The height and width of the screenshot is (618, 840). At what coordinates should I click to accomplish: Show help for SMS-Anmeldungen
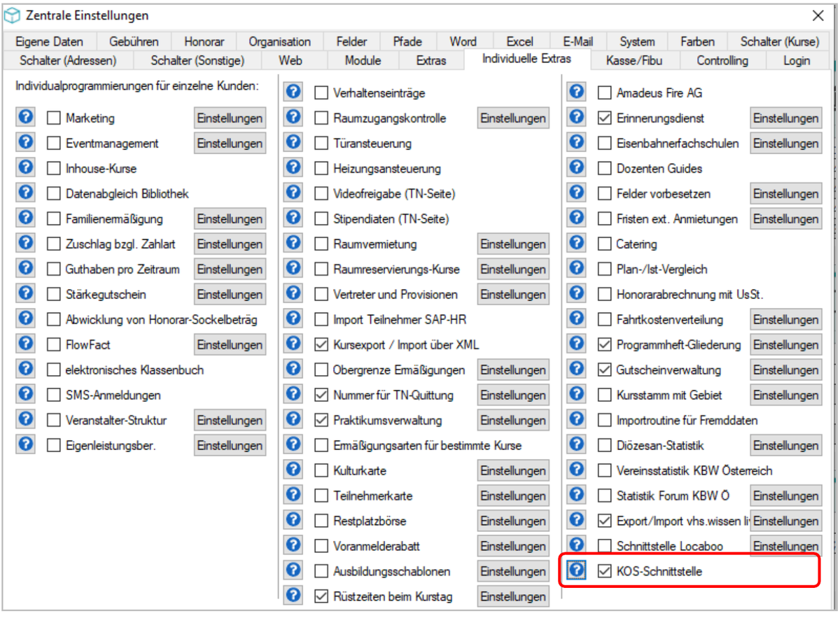point(25,395)
